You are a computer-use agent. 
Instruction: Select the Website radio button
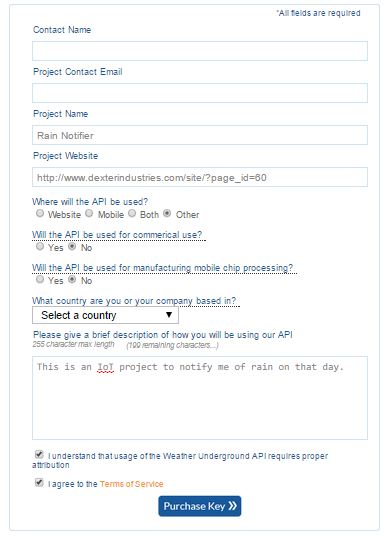[40, 213]
